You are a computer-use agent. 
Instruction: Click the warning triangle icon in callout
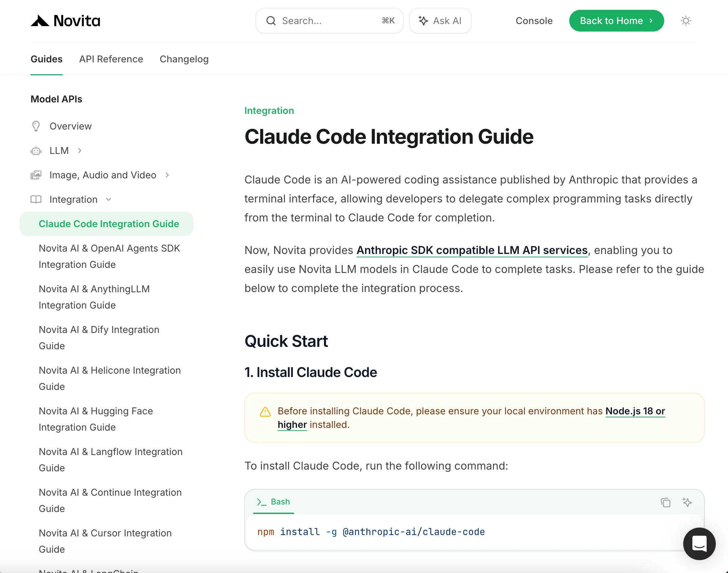(x=265, y=412)
